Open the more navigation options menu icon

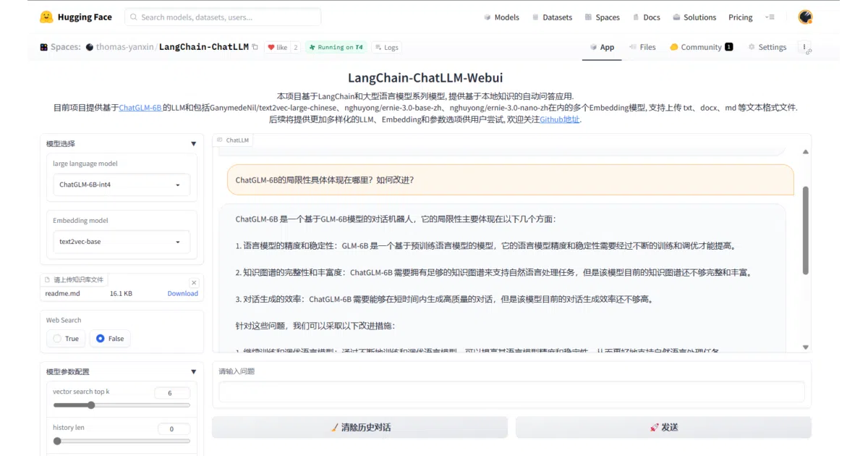(770, 17)
